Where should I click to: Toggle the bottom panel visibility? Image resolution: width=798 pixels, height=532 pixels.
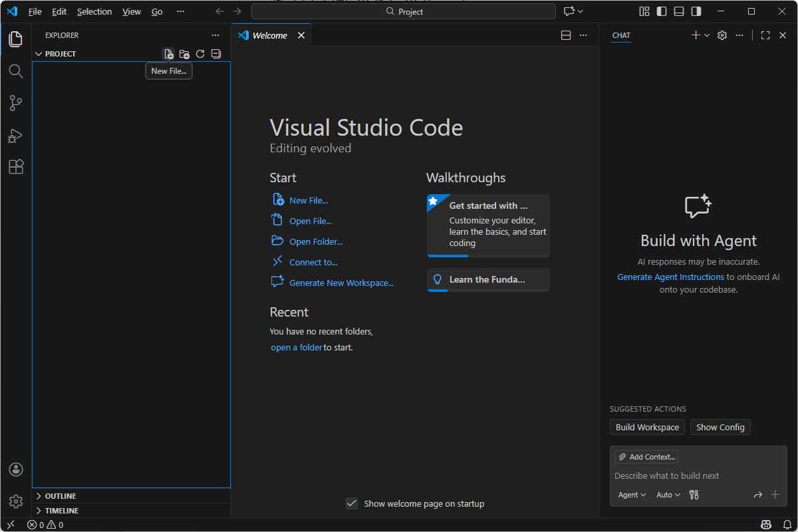679,11
